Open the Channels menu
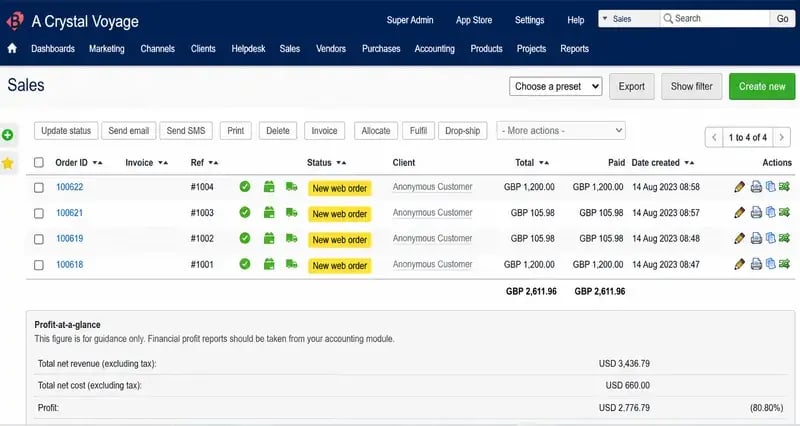Viewport: 800px width, 426px height. [x=158, y=48]
